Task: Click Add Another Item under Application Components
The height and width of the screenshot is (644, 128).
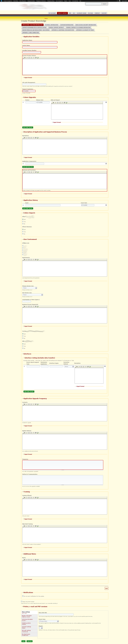Action: tap(28, 167)
